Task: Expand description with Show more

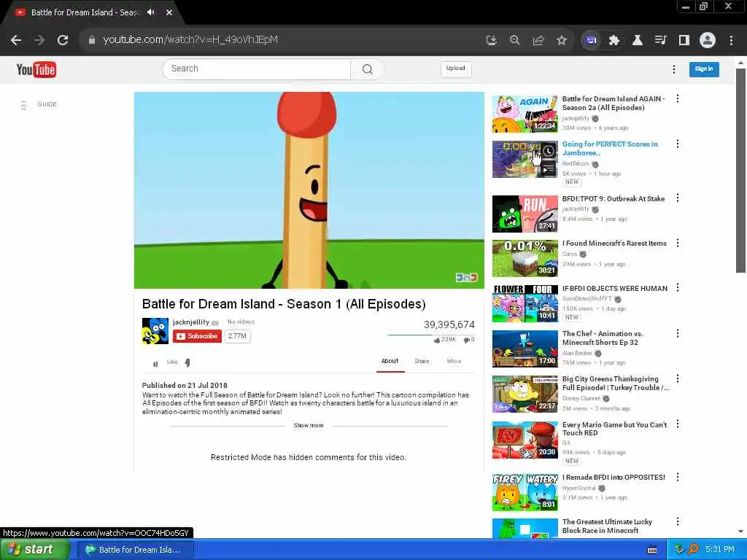Action: [x=309, y=425]
